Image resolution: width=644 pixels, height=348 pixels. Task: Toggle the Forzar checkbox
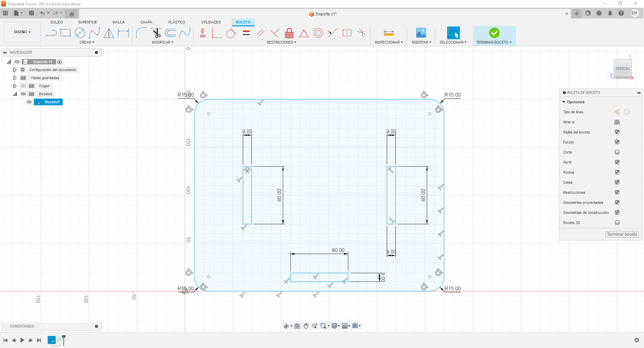(617, 142)
